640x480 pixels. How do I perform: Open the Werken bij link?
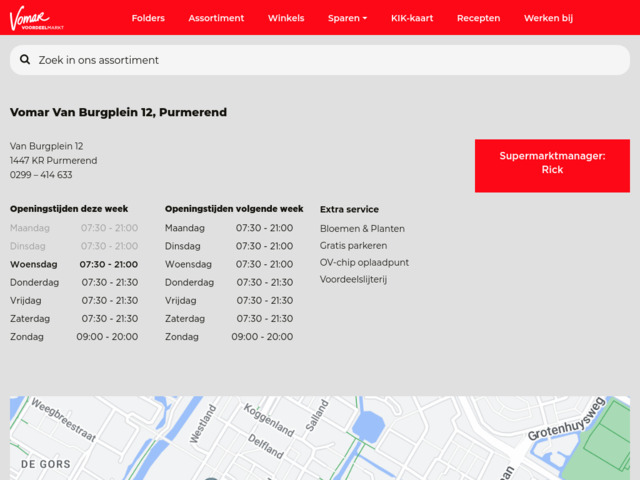click(x=548, y=18)
